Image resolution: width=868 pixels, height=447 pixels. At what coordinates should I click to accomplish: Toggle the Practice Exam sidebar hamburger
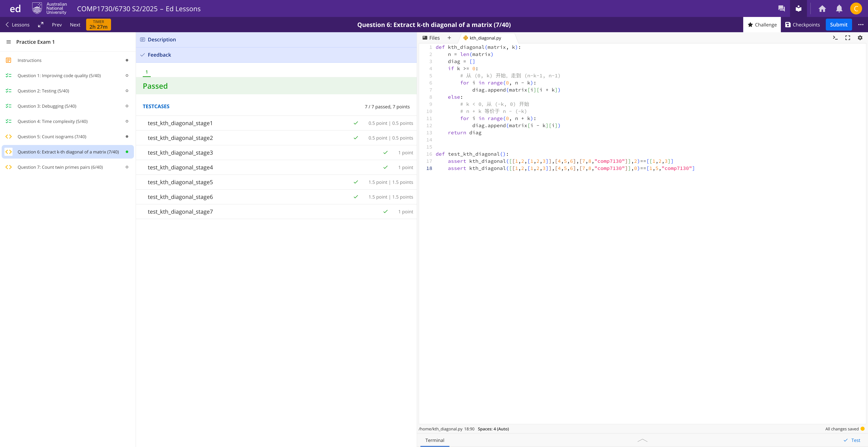pyautogui.click(x=9, y=42)
